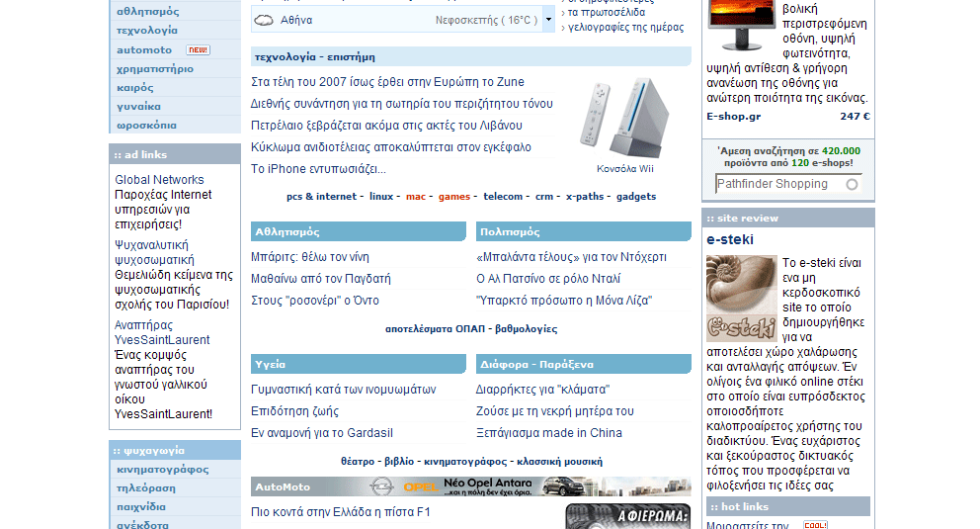The width and height of the screenshot is (980, 529).
Task: Open the Αλ Πατσίνο σε ρόλο Νταλί article
Action: tap(548, 279)
